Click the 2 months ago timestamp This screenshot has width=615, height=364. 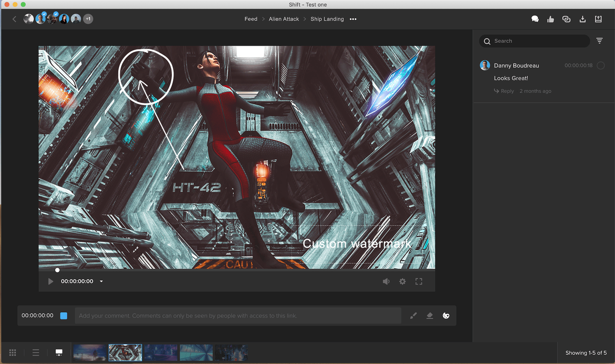[535, 91]
